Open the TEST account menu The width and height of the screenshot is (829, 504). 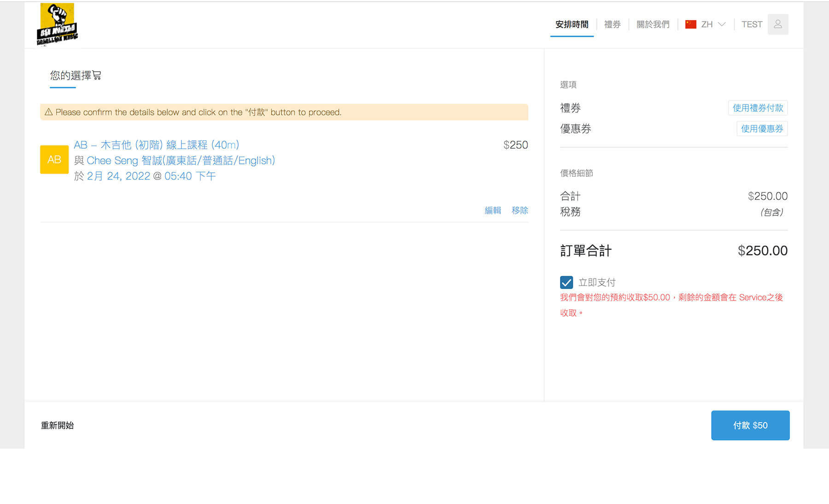(752, 24)
